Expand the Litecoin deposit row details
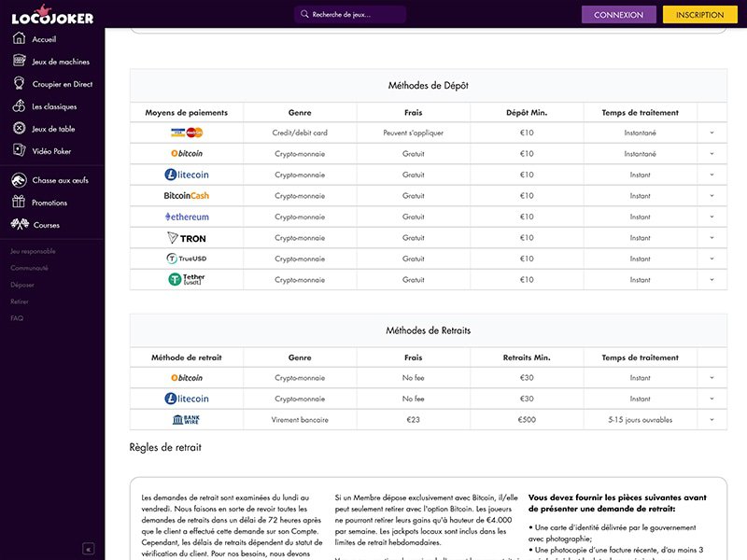 coord(712,175)
